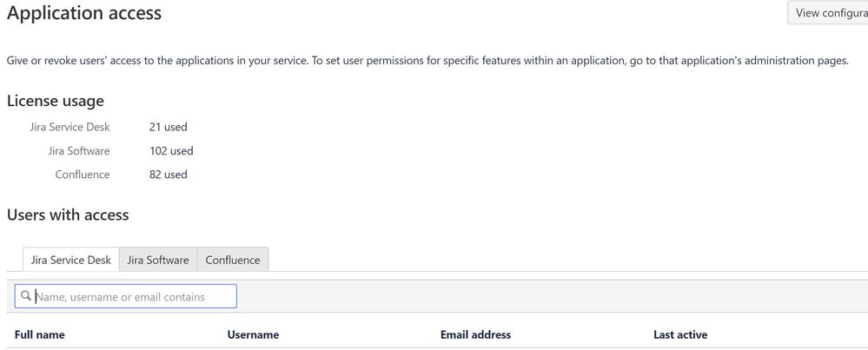Switch to the Jira Service Desk tab

71,260
